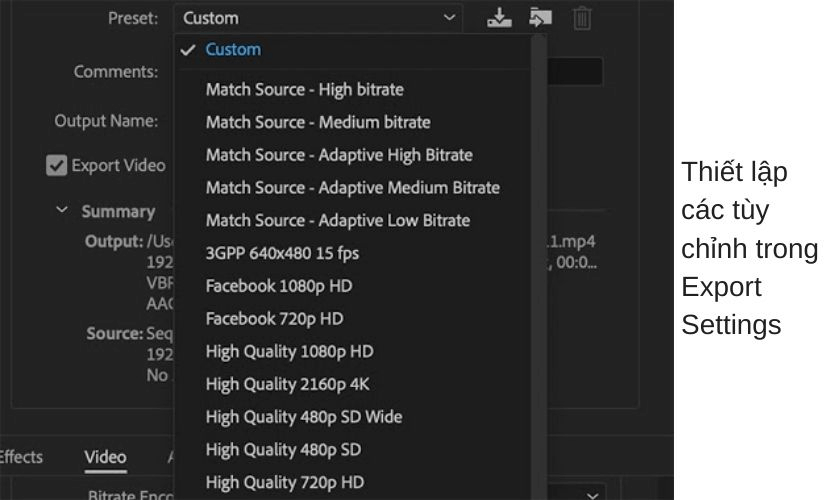
Task: Choose the 3GPP 640x480 15 fps preset
Action: pyautogui.click(x=282, y=253)
